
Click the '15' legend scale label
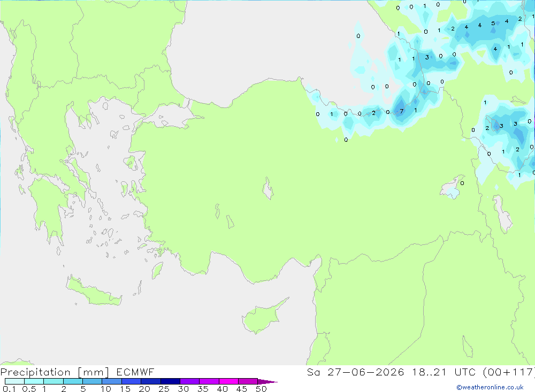tap(125, 389)
